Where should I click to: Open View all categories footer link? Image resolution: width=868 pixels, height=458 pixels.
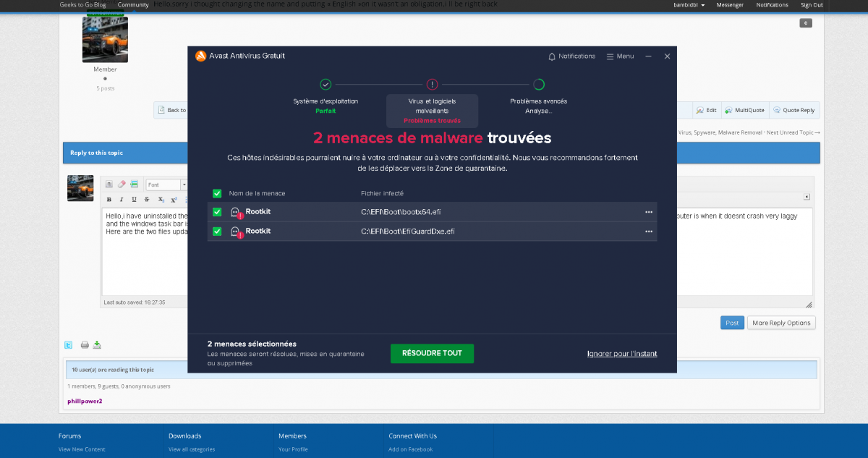pyautogui.click(x=192, y=449)
